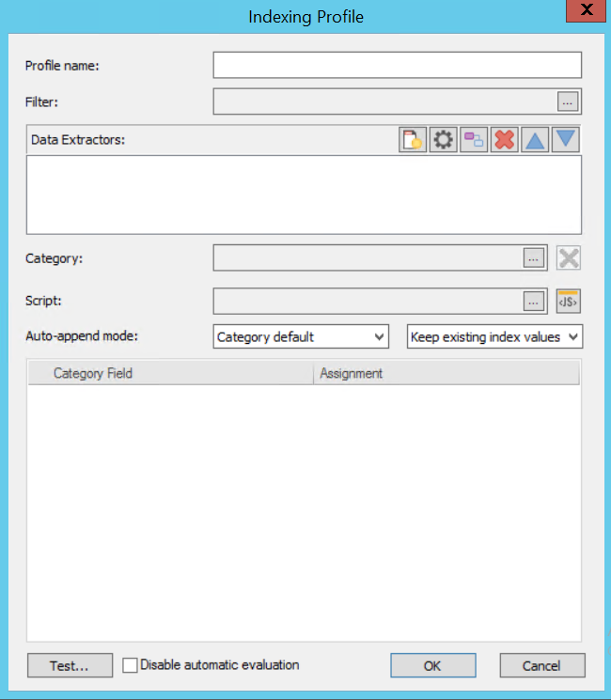The height and width of the screenshot is (700, 611).
Task: Add a new data extractor
Action: 413,140
